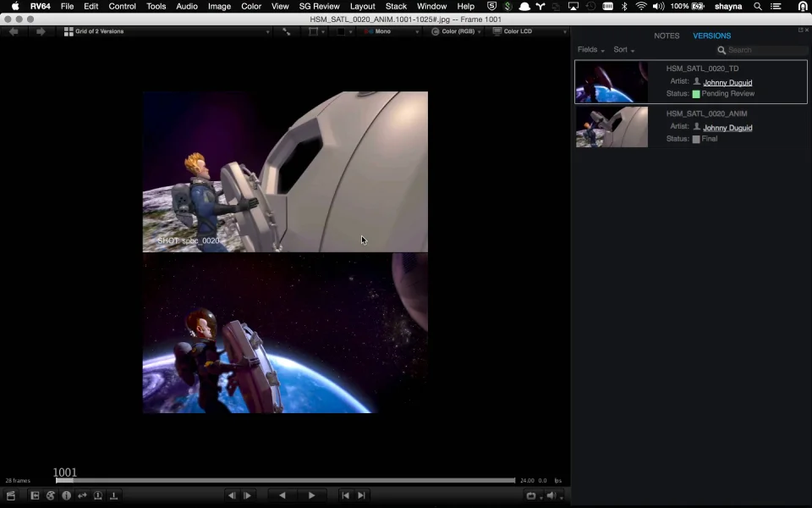Jump to the next marker or end
This screenshot has height=508, width=812.
(x=361, y=495)
